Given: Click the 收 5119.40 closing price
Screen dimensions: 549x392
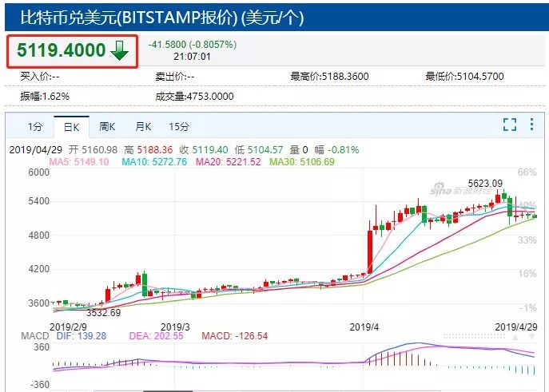Looking at the screenshot, I should tap(204, 150).
